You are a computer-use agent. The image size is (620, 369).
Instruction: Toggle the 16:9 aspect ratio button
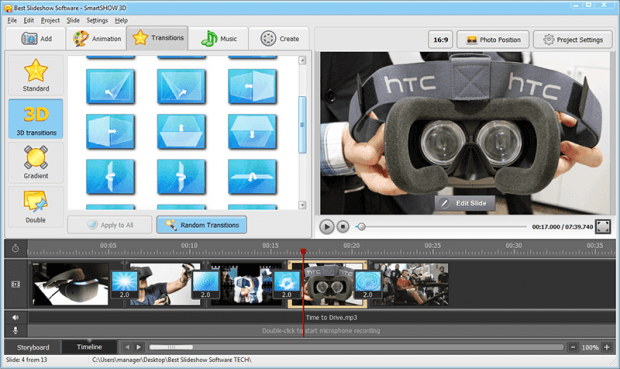pos(440,40)
